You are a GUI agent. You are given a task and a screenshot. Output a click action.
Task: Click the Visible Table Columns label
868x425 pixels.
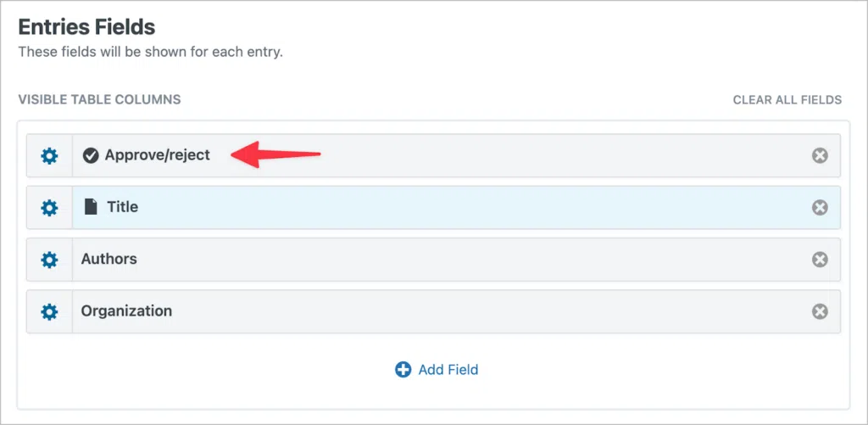click(100, 100)
